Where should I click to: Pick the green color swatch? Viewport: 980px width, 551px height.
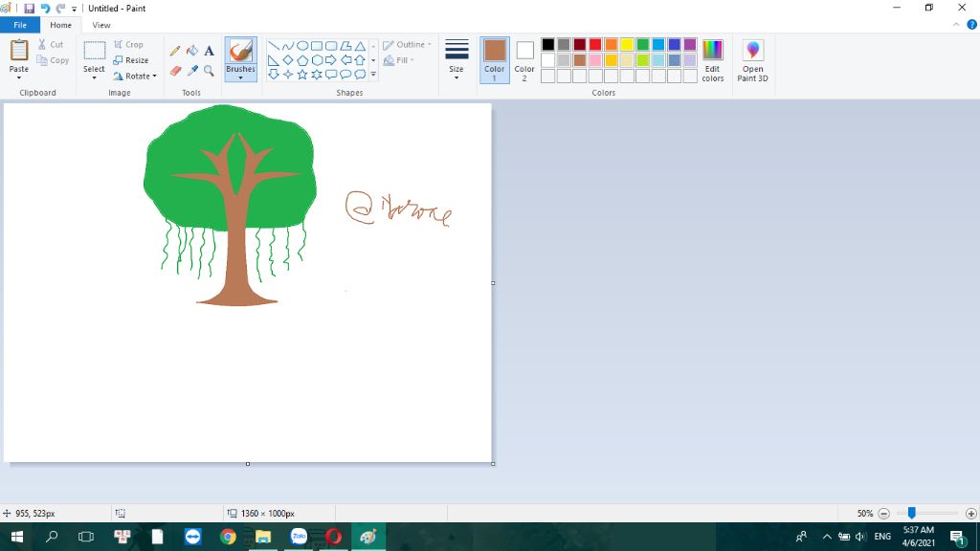tap(642, 44)
